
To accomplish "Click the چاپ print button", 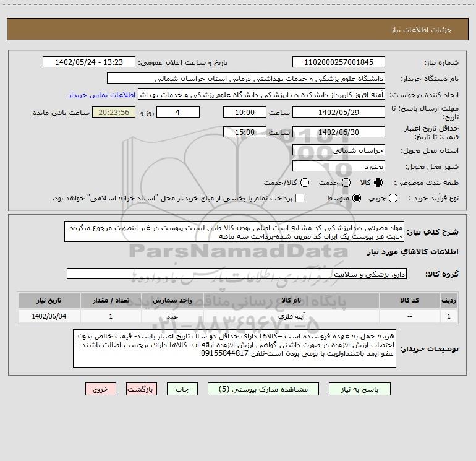I will click(x=182, y=389).
